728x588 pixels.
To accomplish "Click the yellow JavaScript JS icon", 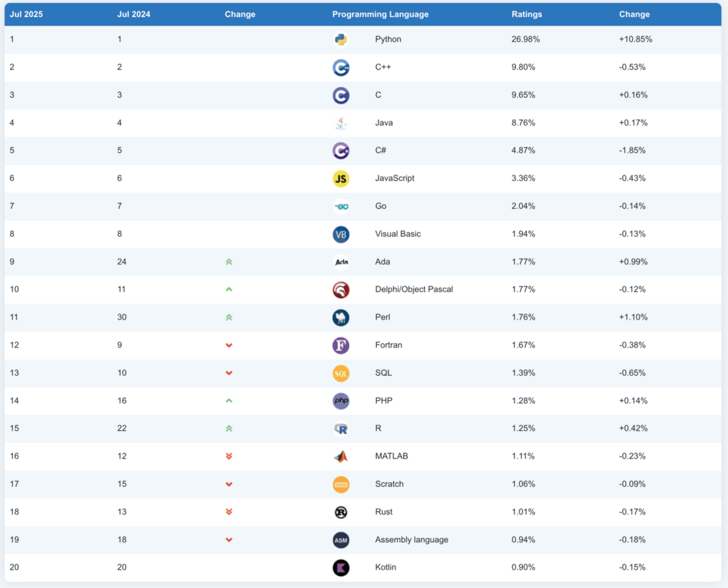I will pos(340,179).
